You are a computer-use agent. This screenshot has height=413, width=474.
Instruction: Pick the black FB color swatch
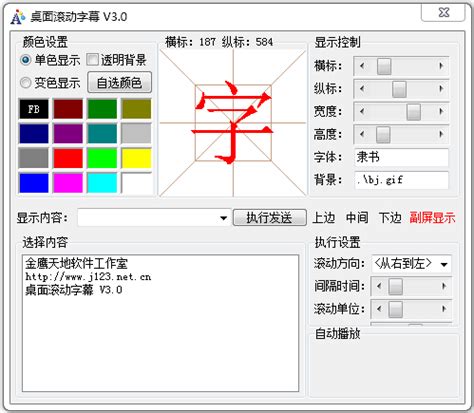[34, 109]
